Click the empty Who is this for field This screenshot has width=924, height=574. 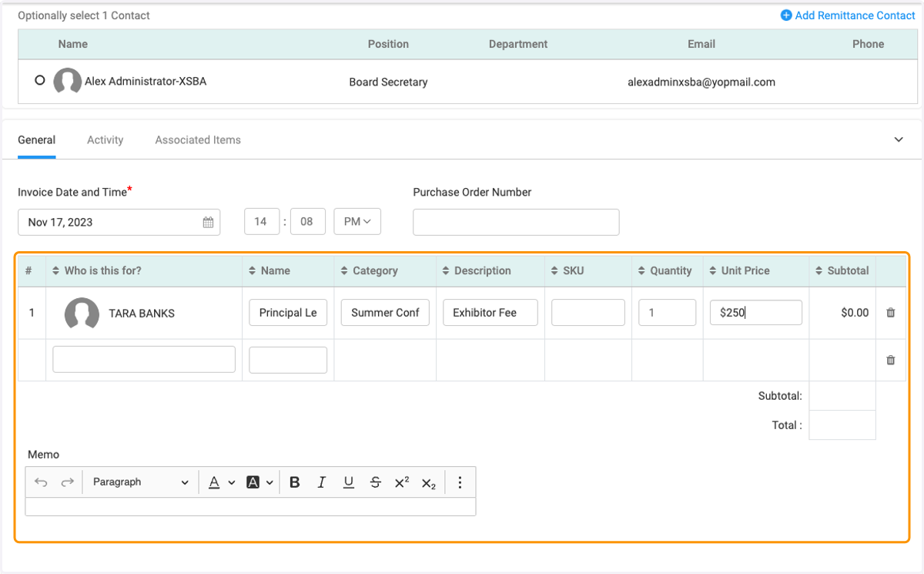pos(144,360)
